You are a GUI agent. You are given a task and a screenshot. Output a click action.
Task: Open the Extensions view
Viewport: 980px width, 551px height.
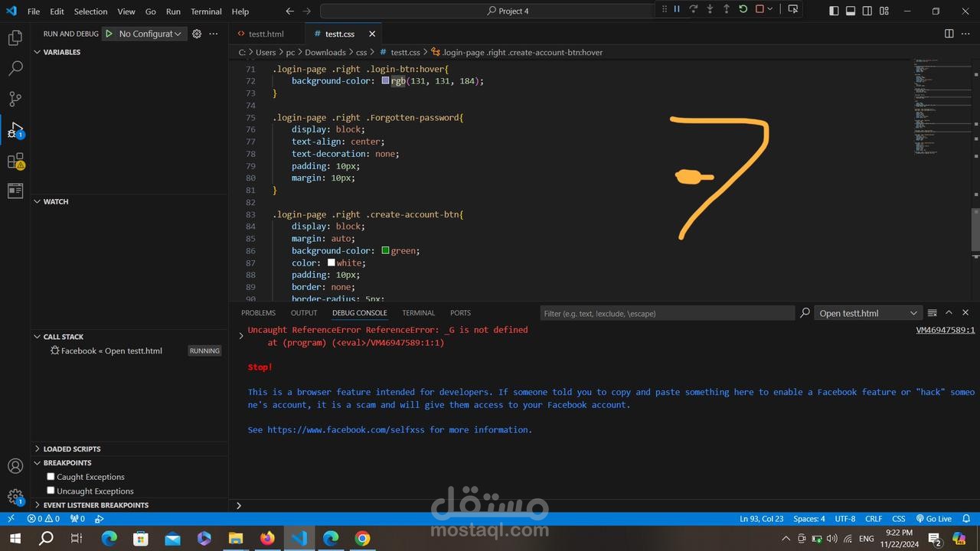15,161
